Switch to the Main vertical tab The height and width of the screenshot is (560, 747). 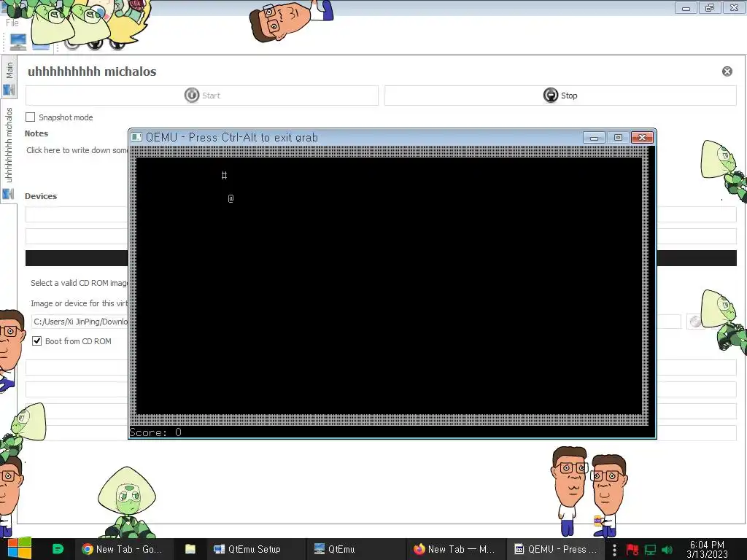(9, 76)
